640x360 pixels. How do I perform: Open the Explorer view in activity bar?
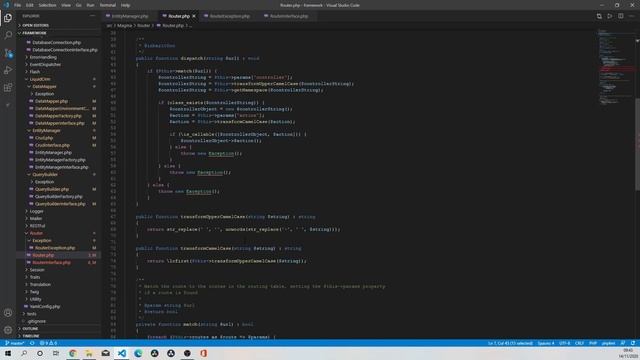(8, 18)
